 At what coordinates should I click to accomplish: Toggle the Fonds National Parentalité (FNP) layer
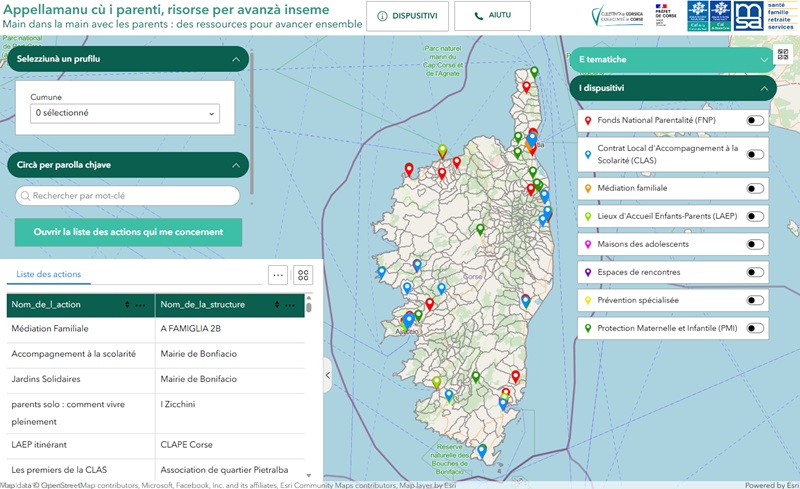[755, 120]
